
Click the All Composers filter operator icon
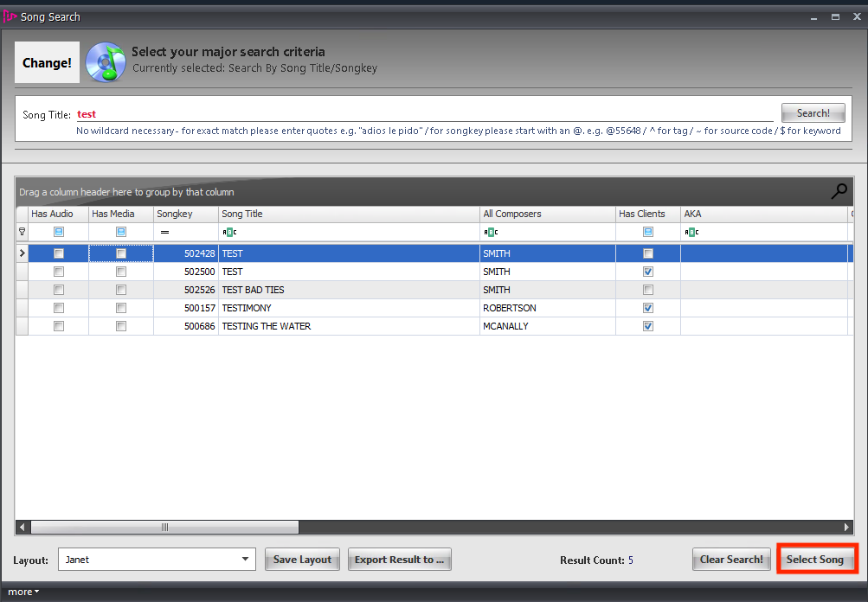pyautogui.click(x=491, y=232)
